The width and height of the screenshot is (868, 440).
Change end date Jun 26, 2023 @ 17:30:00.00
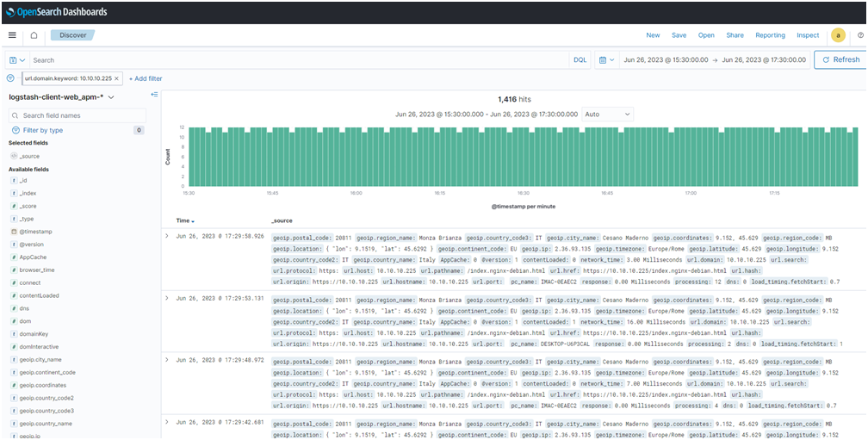point(765,59)
